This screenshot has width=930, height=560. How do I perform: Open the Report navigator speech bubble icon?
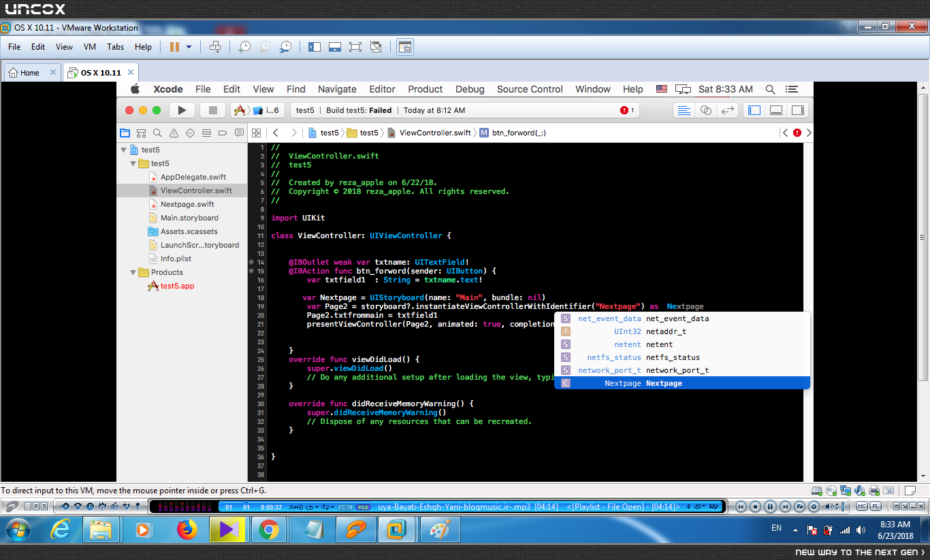click(239, 133)
